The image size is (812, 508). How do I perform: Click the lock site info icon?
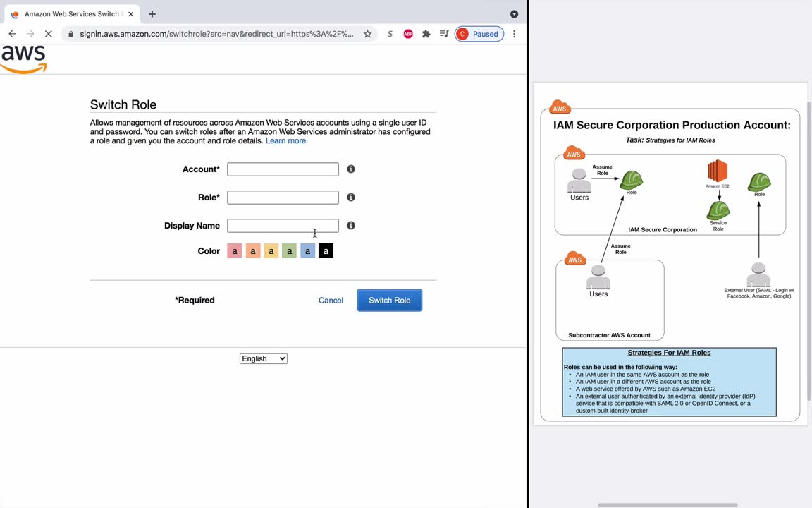tap(71, 34)
